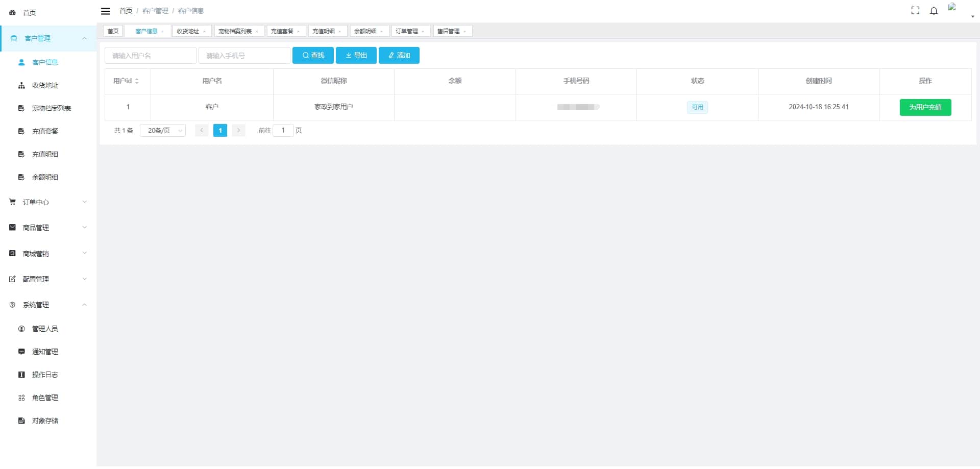Screen dimensions: 980x469
Task: Click the green 为用户充值 button
Action: point(925,108)
